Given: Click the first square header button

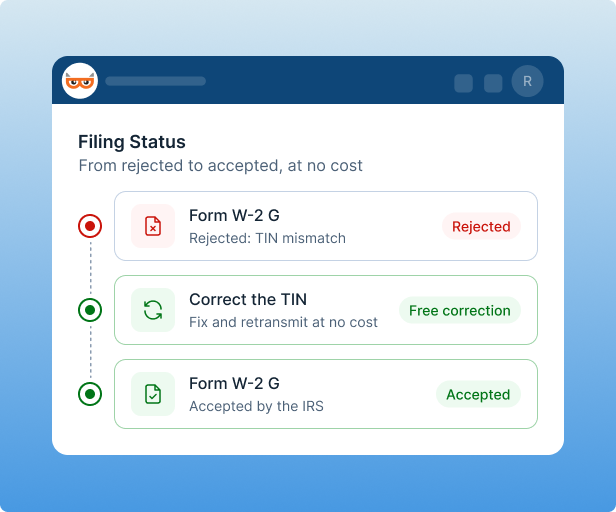Looking at the screenshot, I should [464, 83].
